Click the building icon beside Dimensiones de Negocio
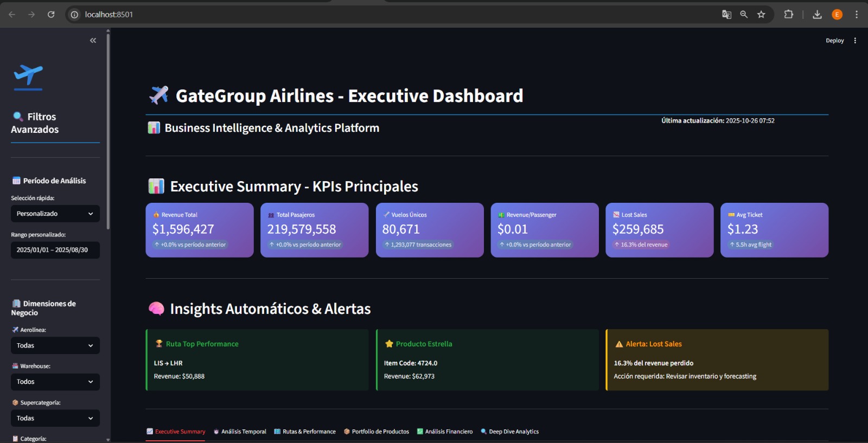868x443 pixels. pos(16,304)
